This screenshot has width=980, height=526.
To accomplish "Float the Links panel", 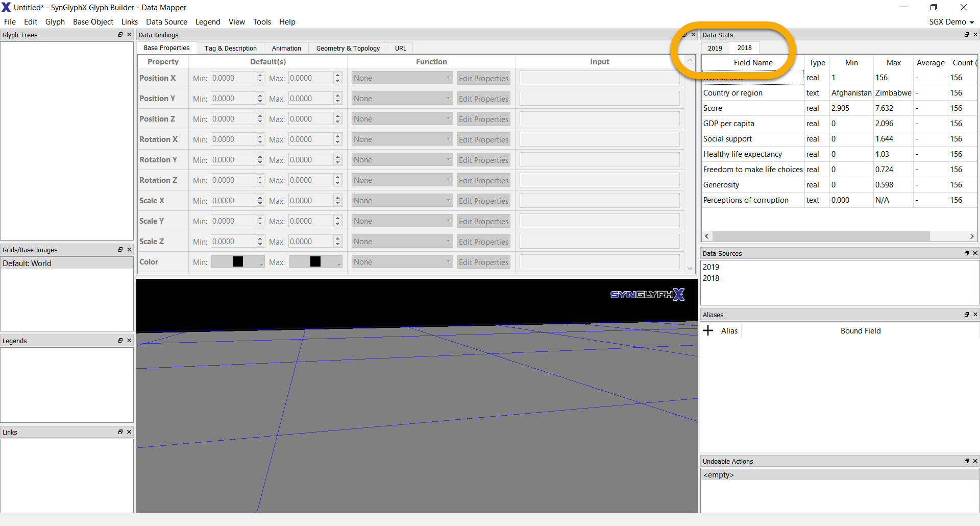I will 120,432.
